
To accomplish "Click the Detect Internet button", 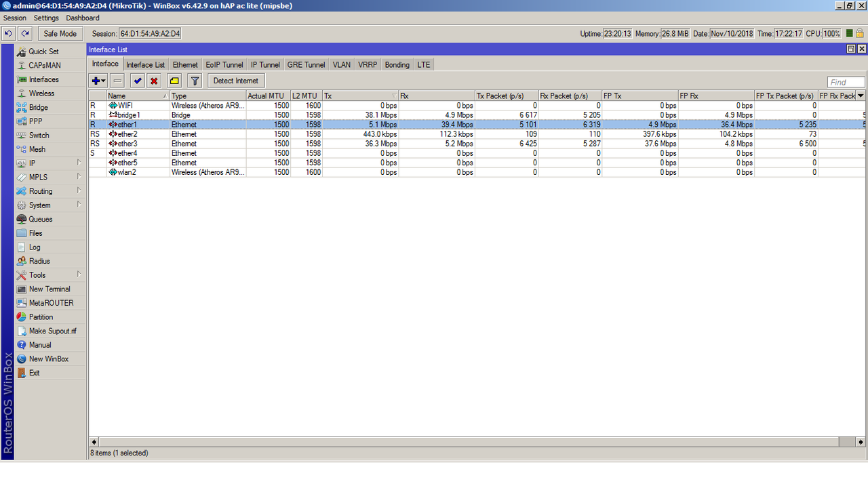I will click(x=236, y=81).
